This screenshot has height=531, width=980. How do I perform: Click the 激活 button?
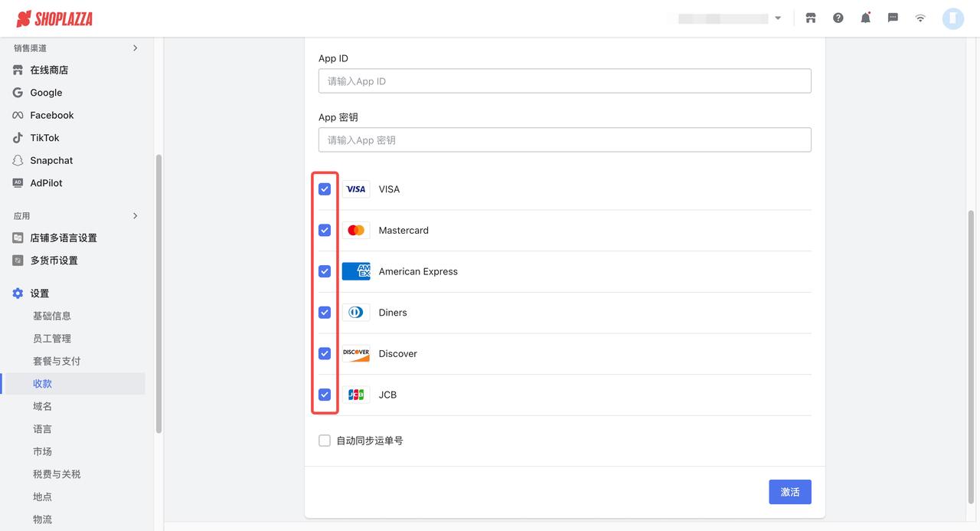click(x=789, y=492)
